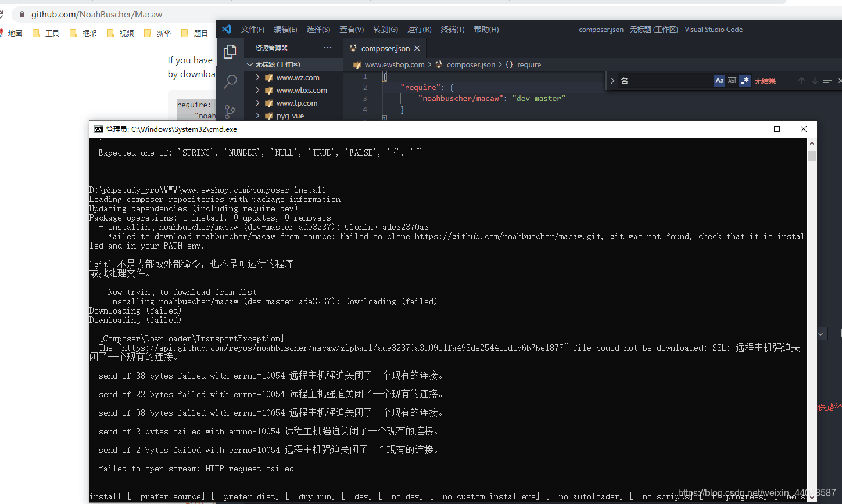
Task: Close the composer.json editor tab
Action: tap(417, 48)
